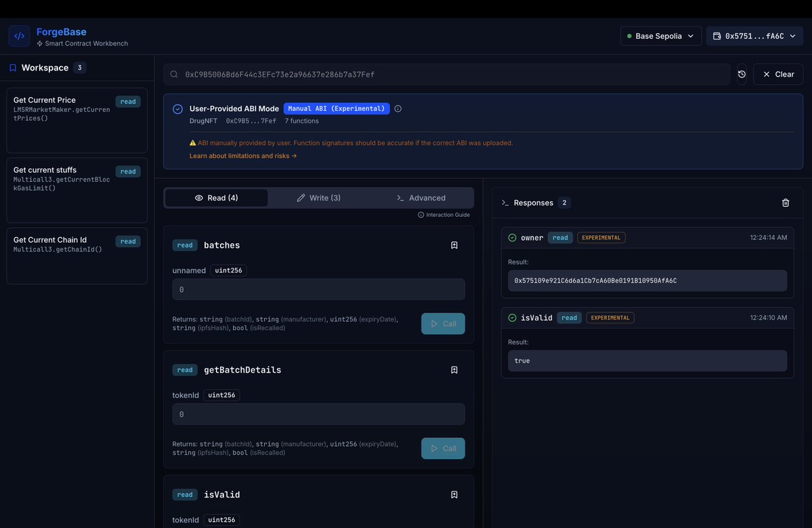Viewport: 812px width, 528px height.
Task: Switch to the Write (3) tab
Action: tap(318, 198)
